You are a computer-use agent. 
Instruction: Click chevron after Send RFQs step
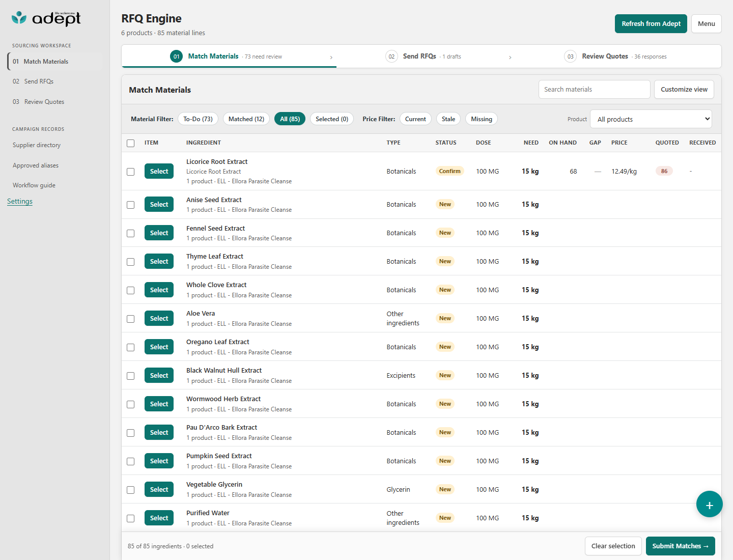[x=510, y=58]
